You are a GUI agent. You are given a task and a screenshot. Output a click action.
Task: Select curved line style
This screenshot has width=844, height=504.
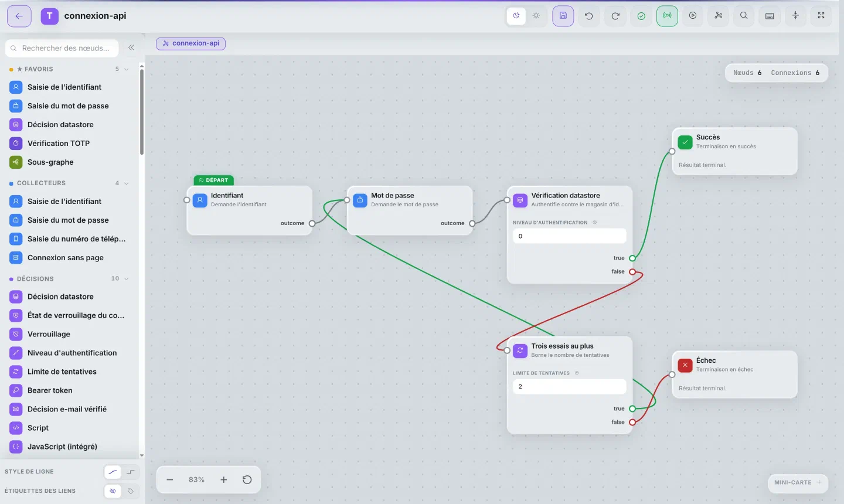tap(113, 472)
